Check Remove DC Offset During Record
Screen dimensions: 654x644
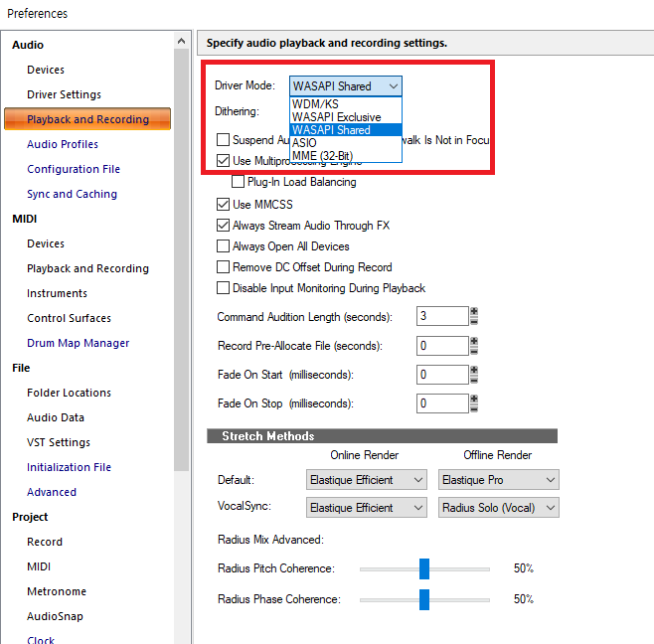(x=224, y=267)
